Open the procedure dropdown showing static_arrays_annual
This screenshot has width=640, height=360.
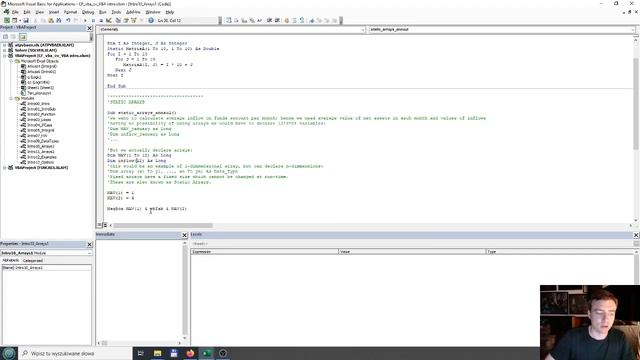(x=502, y=29)
